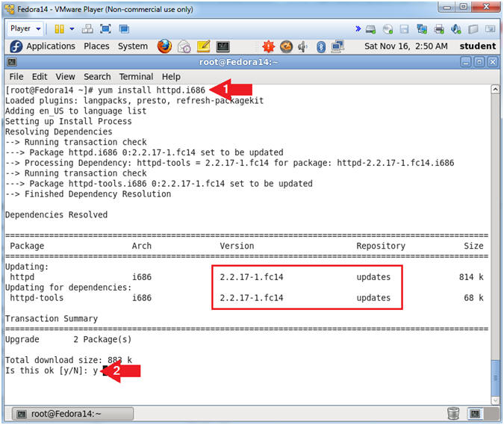
Task: Open the terminal Edit menu
Action: click(40, 77)
